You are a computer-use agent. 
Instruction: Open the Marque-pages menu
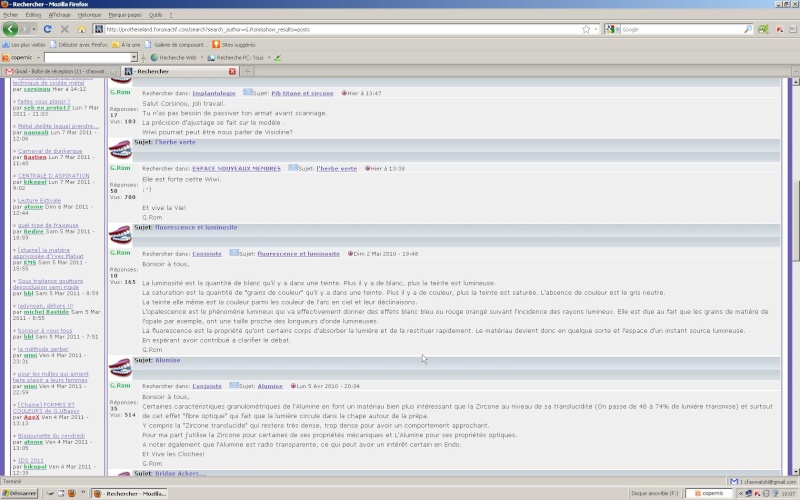(x=125, y=15)
